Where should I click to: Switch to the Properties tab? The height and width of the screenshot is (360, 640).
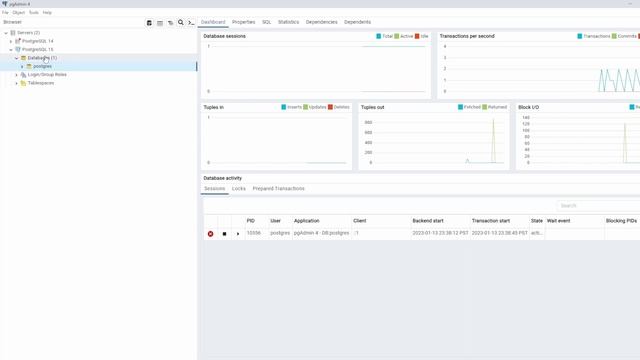(x=243, y=22)
